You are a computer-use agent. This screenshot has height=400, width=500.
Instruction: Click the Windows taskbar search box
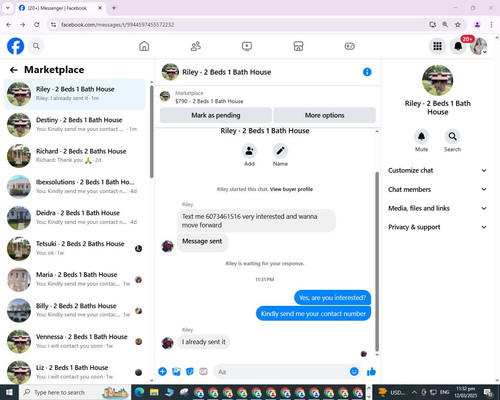click(75, 392)
